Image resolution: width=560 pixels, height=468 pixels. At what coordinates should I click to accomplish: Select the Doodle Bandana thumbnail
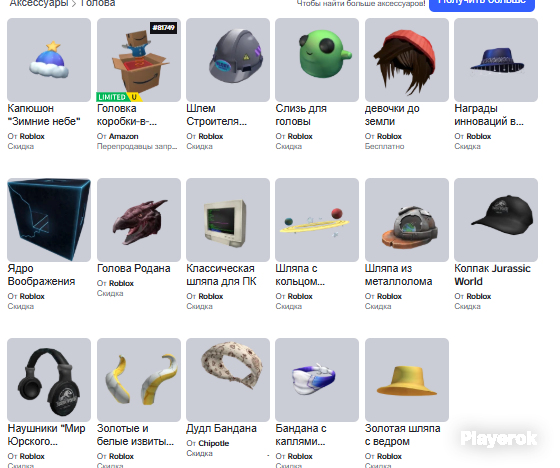click(228, 380)
